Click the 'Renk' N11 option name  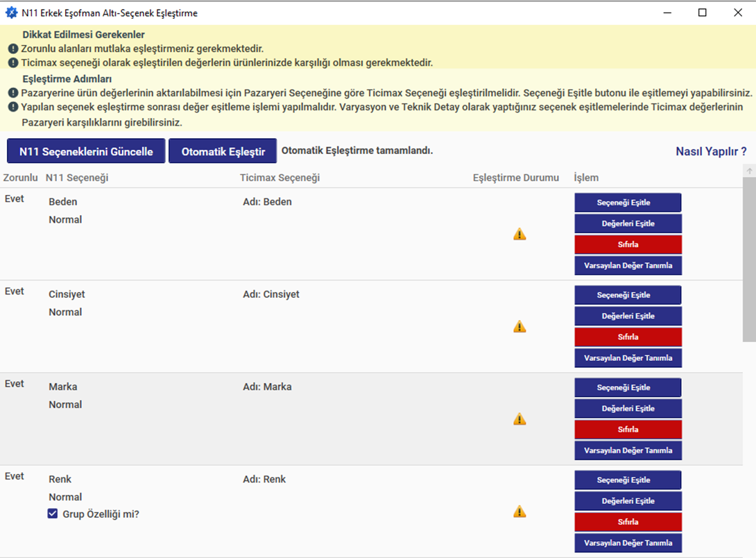[60, 480]
